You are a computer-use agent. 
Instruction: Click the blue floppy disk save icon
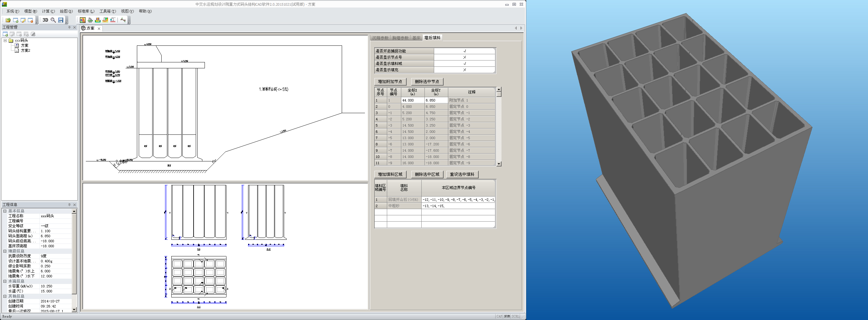point(61,20)
